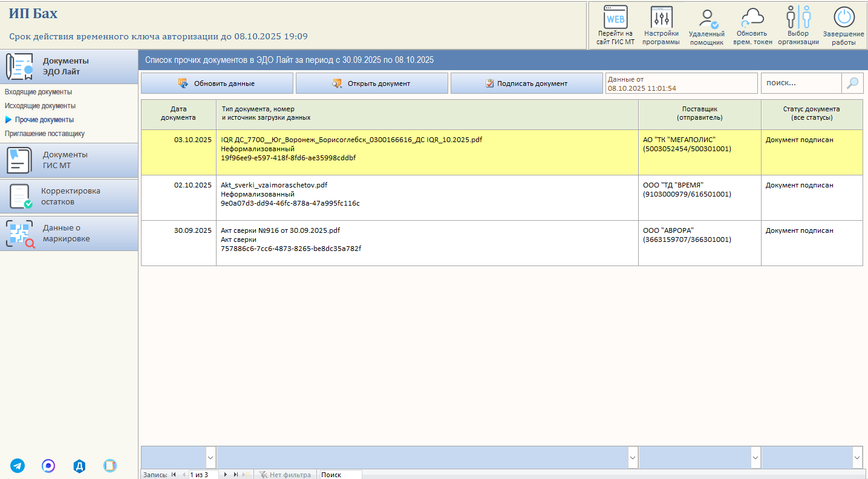Click the поиск... search field
868x479 pixels.
coord(801,83)
